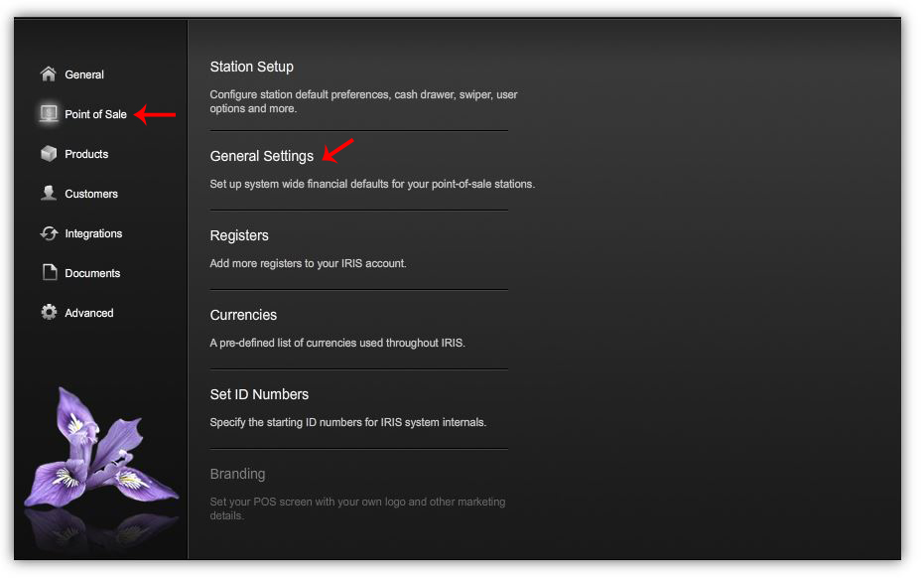Click the Documents page icon
This screenshot has height=578, width=924.
coord(49,273)
